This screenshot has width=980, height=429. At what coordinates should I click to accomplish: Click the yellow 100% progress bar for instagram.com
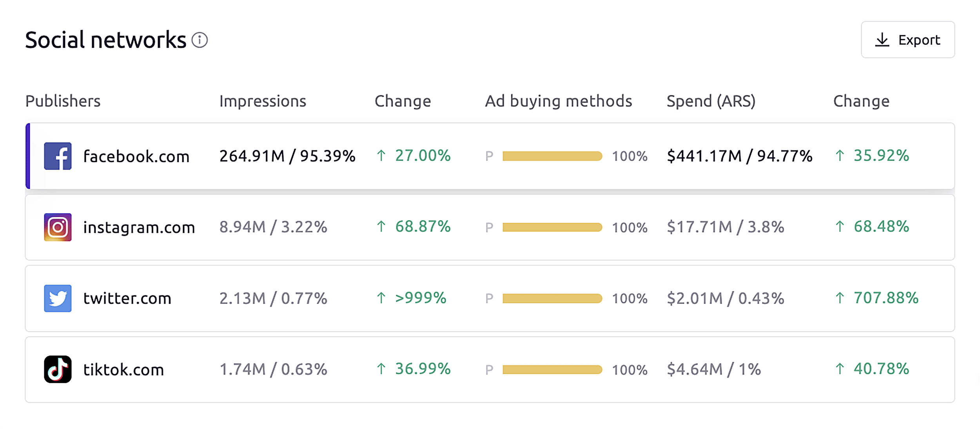553,227
